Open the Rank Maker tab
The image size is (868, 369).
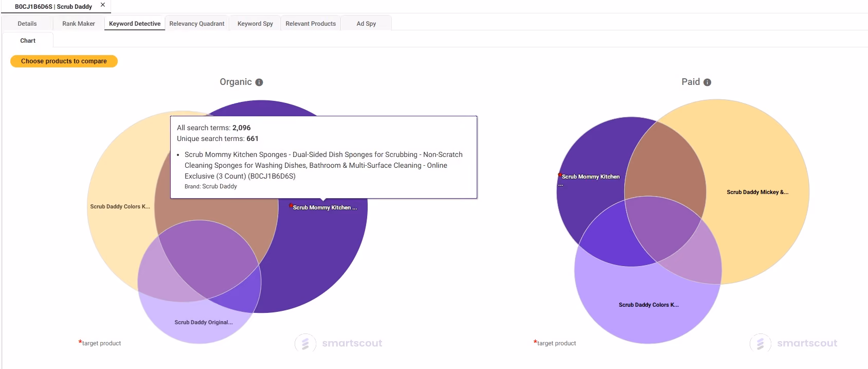[x=79, y=24]
